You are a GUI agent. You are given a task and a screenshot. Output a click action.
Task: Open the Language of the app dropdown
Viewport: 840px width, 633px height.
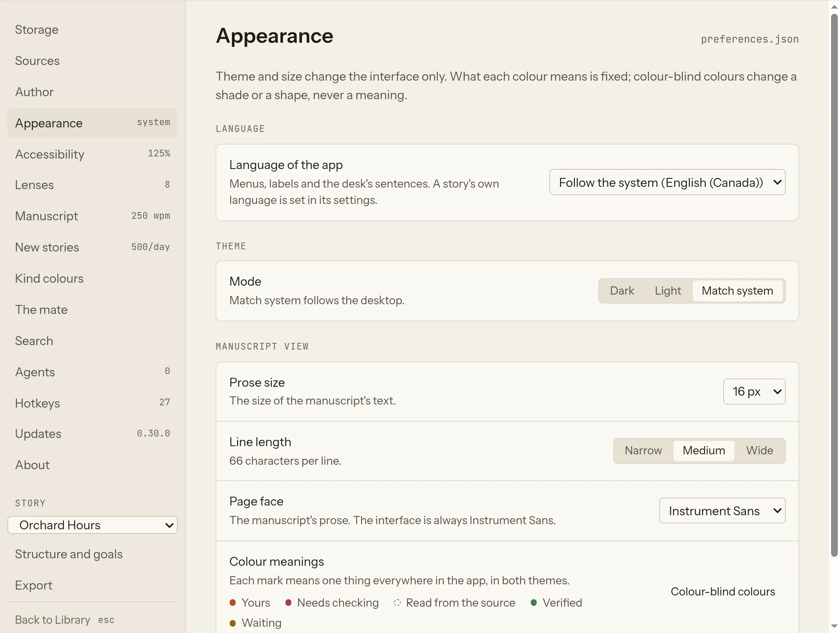[667, 182]
